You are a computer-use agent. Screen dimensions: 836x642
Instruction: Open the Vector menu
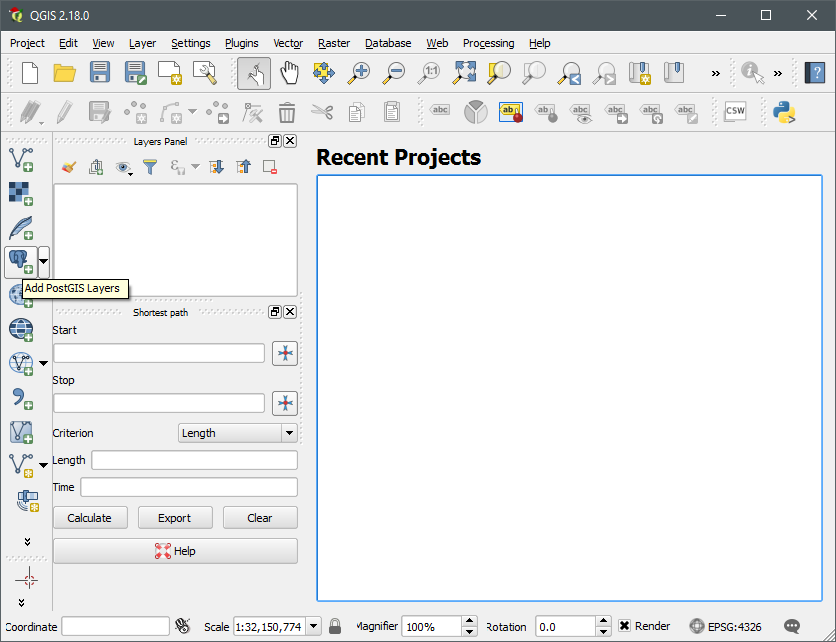coord(288,43)
